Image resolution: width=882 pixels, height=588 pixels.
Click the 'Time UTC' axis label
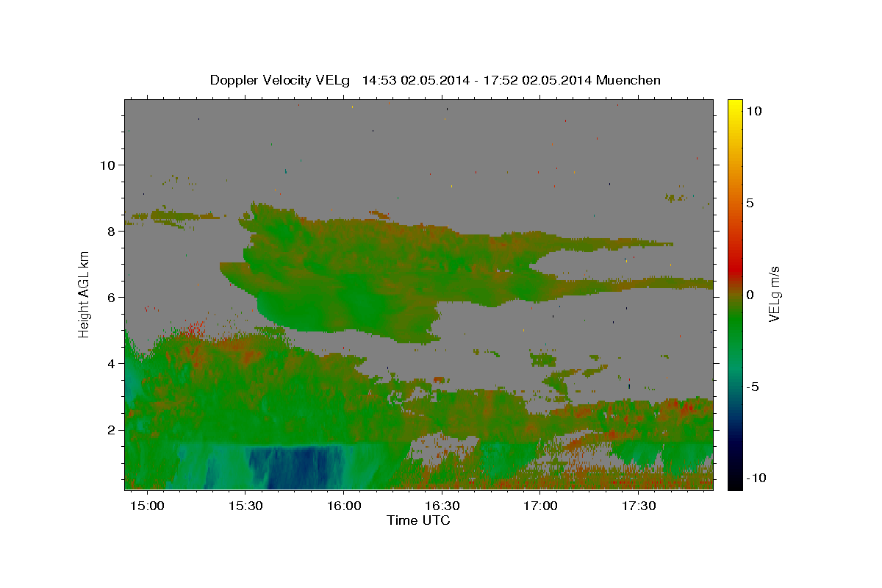[x=418, y=520]
